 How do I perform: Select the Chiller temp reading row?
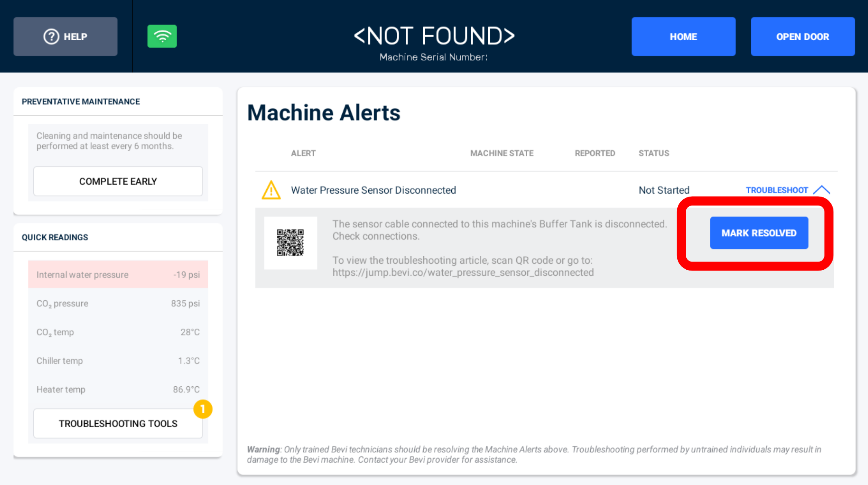click(x=118, y=361)
